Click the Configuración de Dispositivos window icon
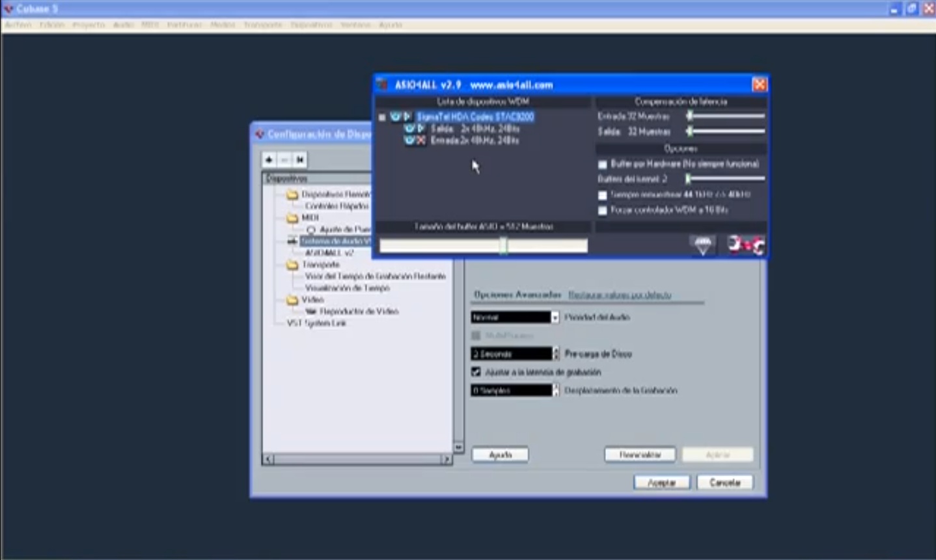The width and height of the screenshot is (936, 560). pyautogui.click(x=260, y=134)
